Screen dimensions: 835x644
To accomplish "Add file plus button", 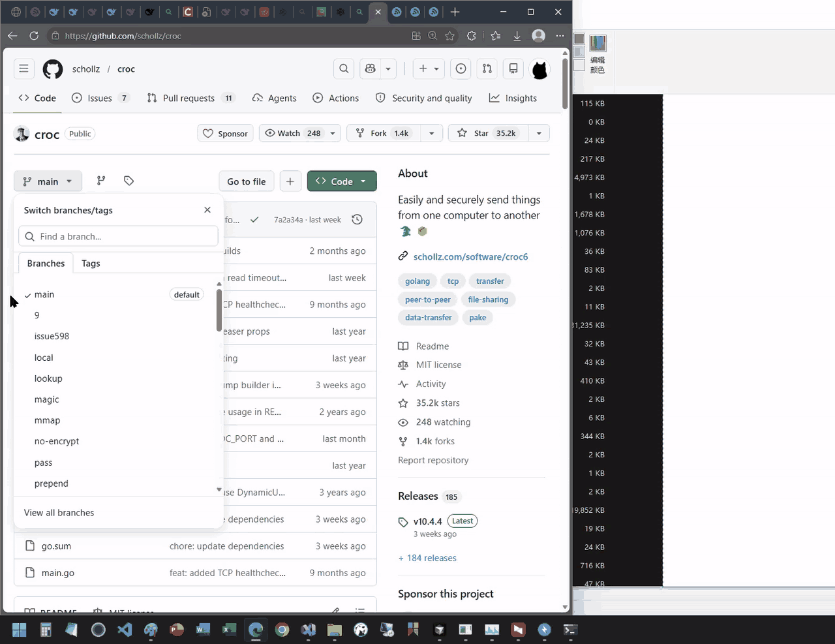I will click(290, 181).
